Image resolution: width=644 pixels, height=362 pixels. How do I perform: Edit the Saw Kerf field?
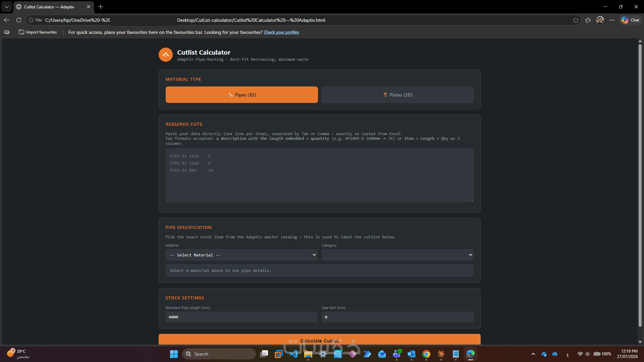coord(398,317)
